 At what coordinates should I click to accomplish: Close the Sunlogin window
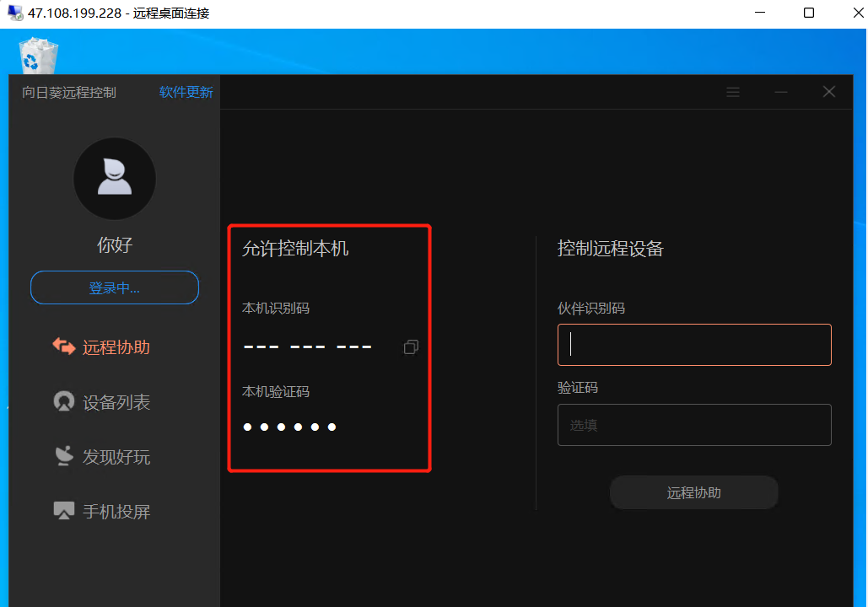pyautogui.click(x=828, y=91)
